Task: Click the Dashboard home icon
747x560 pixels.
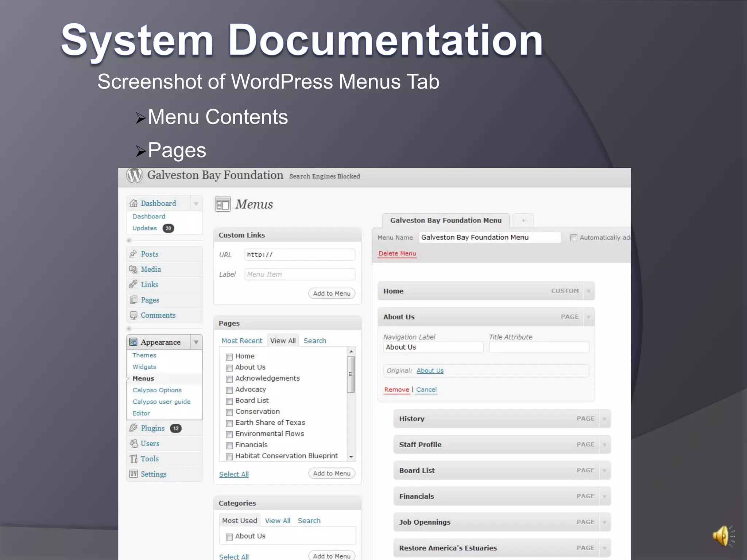Action: [133, 203]
